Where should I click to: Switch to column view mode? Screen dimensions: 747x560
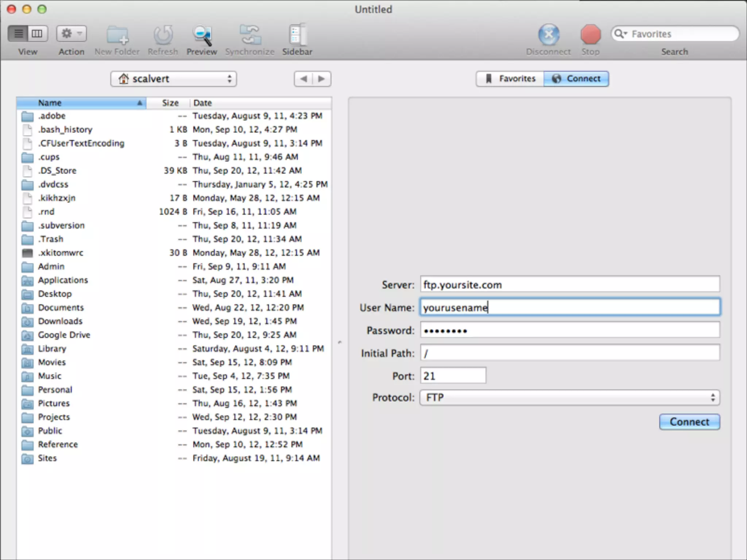coord(37,34)
